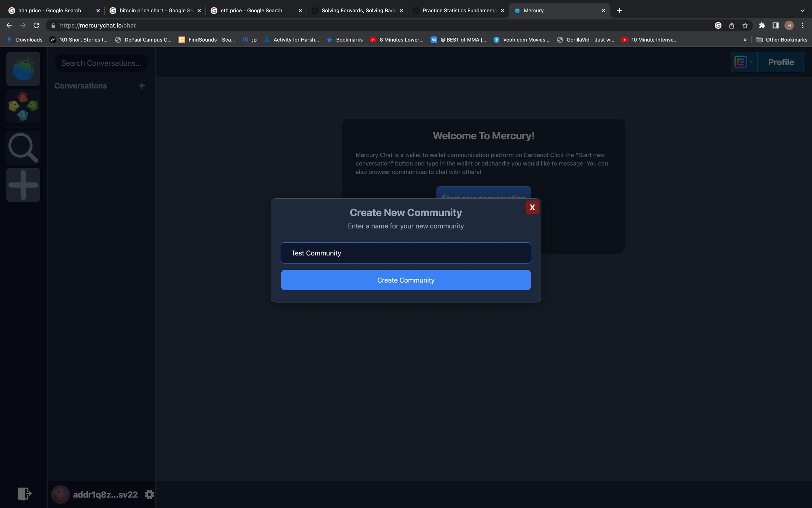
Task: Click the Search Conversations field
Action: click(x=101, y=63)
